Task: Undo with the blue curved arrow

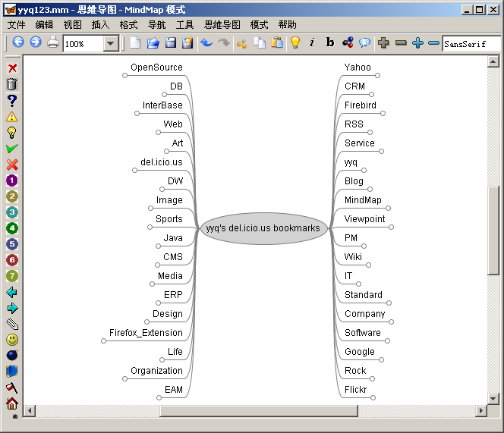Action: pos(206,42)
